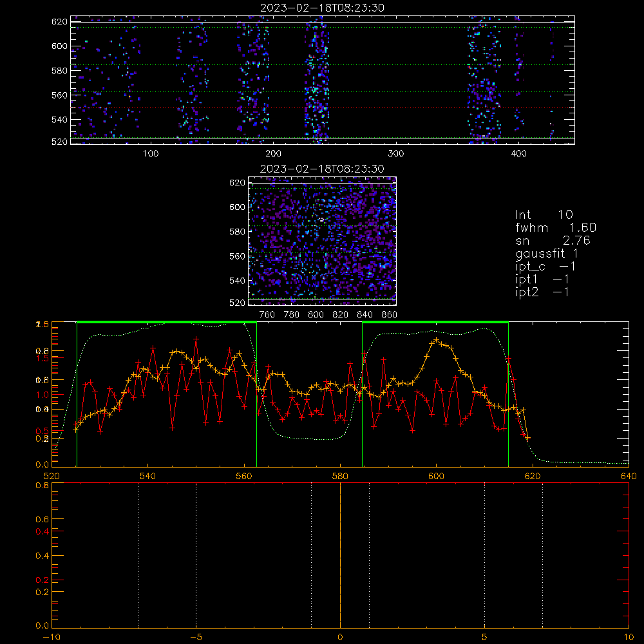Click x-axis label 840 on middle image
Screen dimensions: 644x644
tap(365, 314)
